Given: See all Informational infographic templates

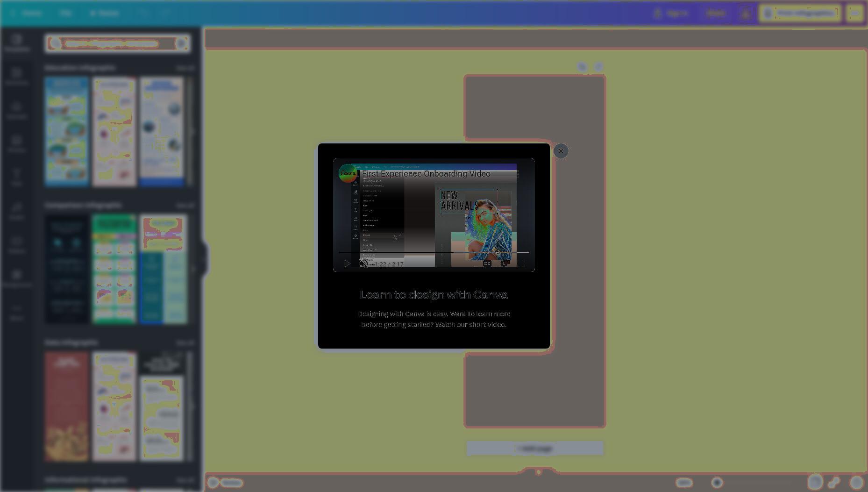Looking at the screenshot, I should 185,480.
